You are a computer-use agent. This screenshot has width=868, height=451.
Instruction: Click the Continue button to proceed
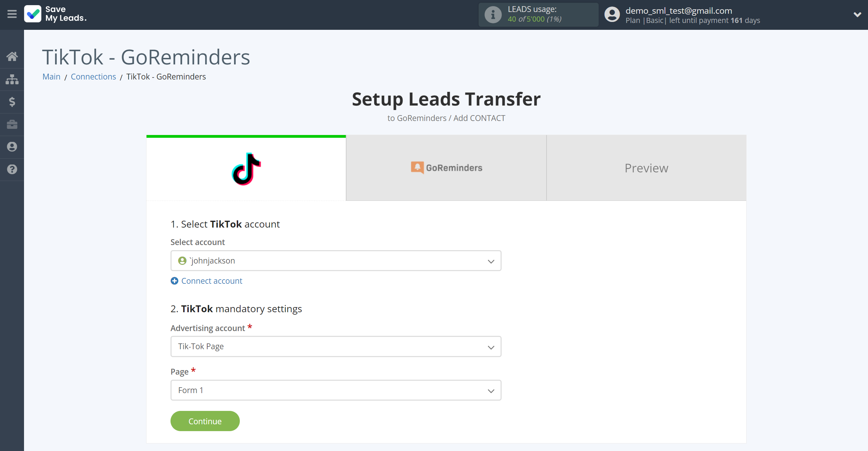(x=204, y=421)
